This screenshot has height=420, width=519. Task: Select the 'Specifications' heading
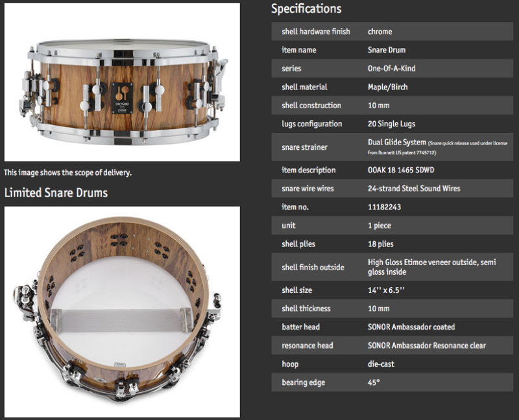coord(306,9)
